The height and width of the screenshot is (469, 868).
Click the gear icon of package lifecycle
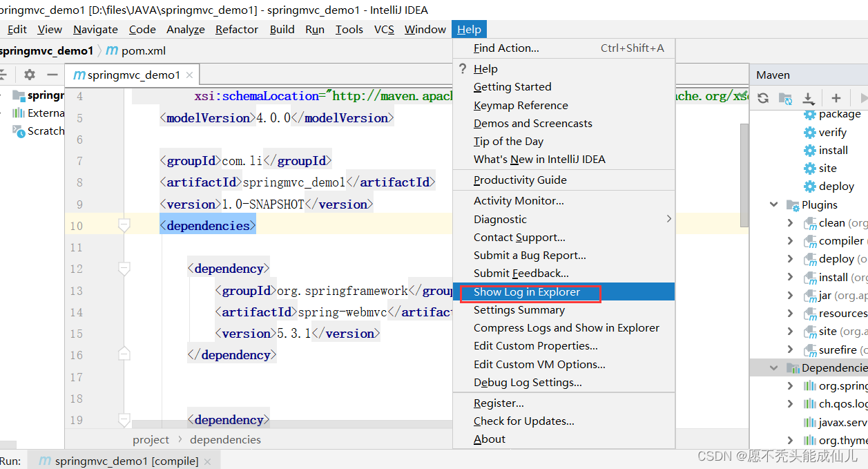click(x=809, y=114)
